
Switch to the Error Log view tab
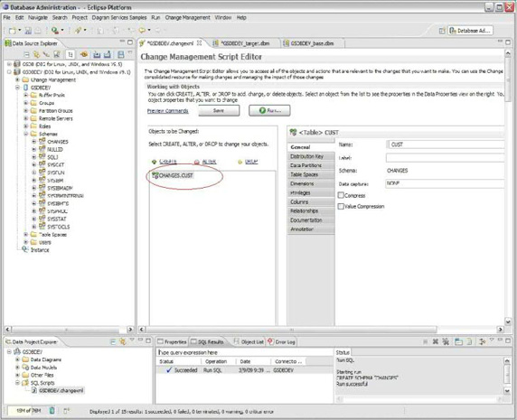point(281,342)
